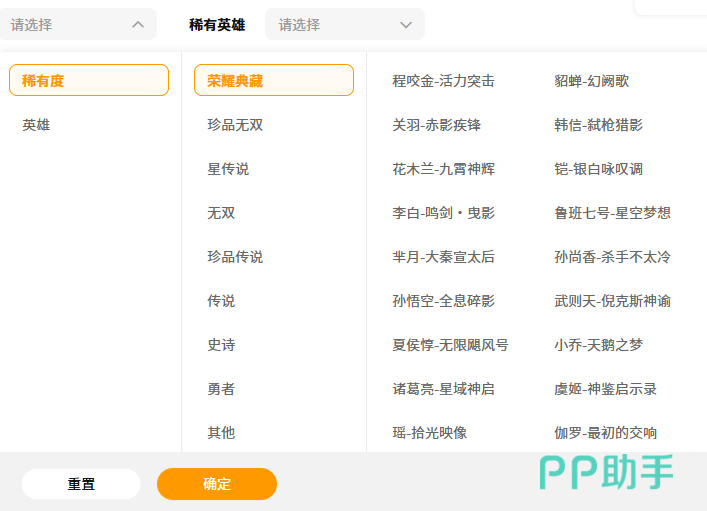
Task: Choose the 珍品无双 rarity option
Action: coord(235,125)
